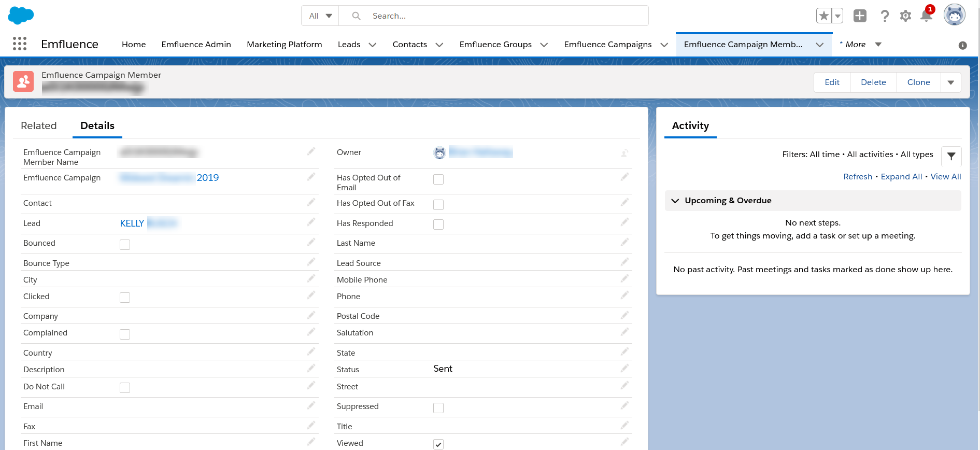Toggle the Suppressed checkbox

tap(438, 407)
